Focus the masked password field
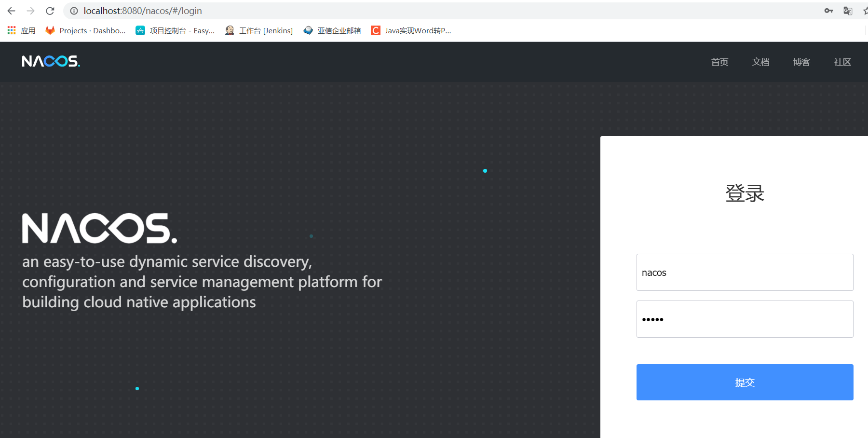Screen dimensions: 868x438 click(x=745, y=319)
